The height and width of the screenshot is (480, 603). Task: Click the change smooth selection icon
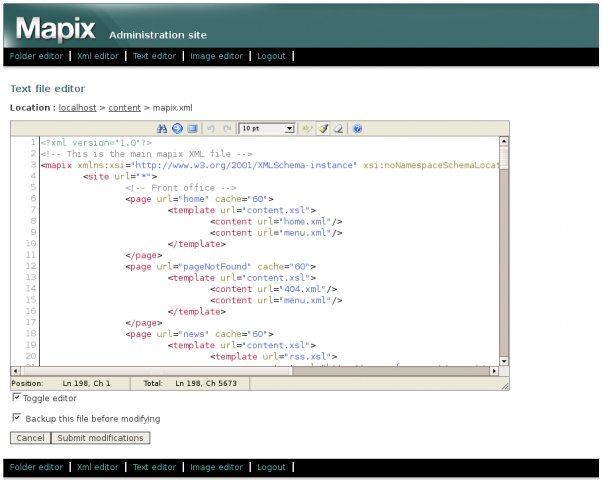tap(308, 129)
